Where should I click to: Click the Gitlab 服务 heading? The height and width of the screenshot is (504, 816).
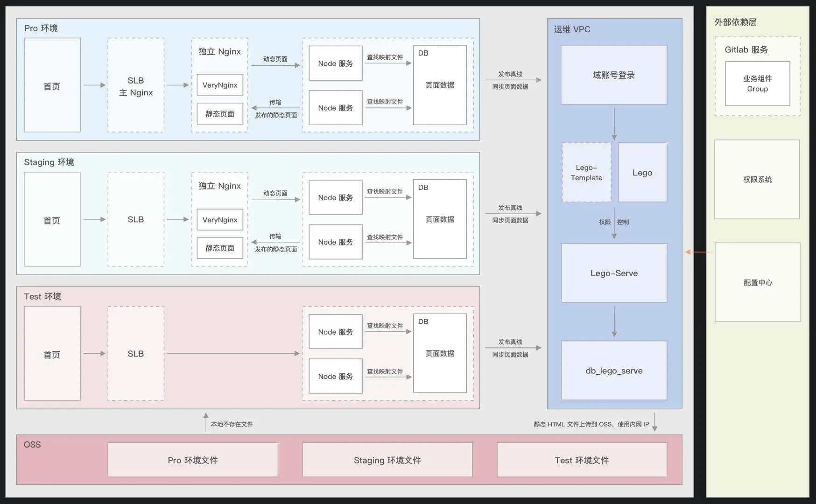click(746, 49)
